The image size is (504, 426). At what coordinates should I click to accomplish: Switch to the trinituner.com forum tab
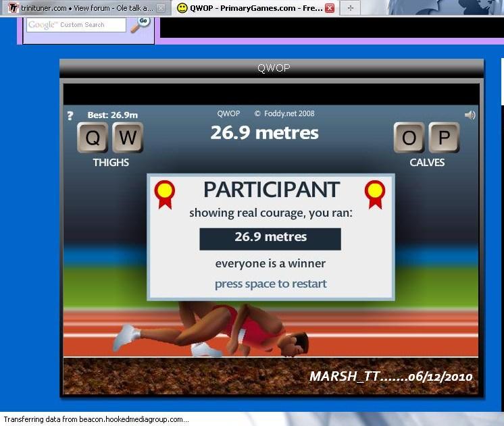pyautogui.click(x=86, y=8)
